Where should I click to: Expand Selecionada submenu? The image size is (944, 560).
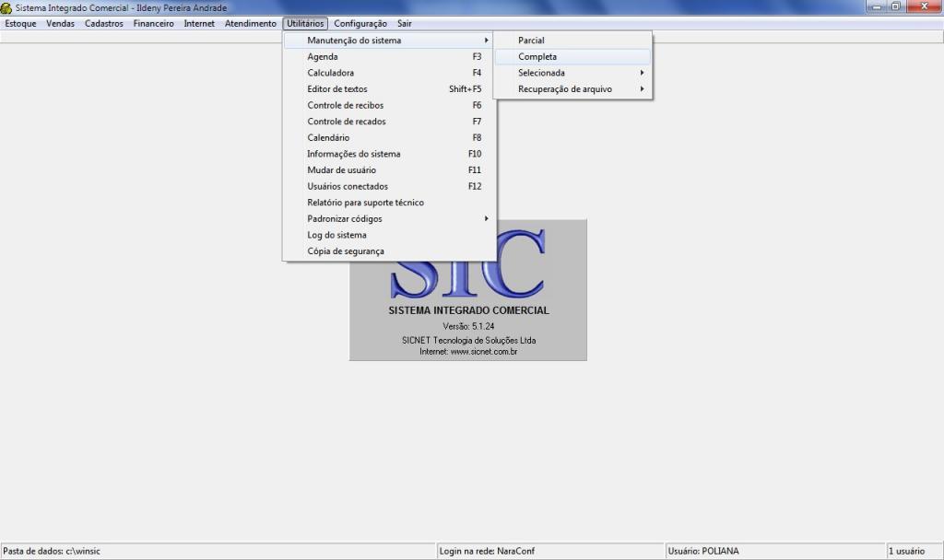pyautogui.click(x=572, y=73)
